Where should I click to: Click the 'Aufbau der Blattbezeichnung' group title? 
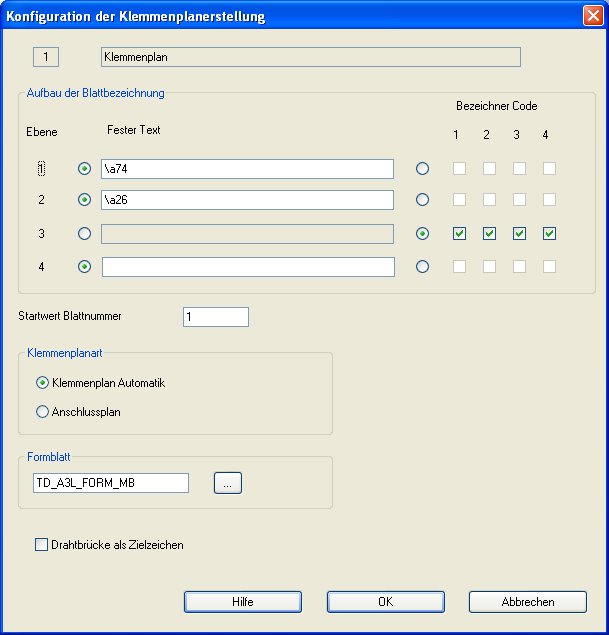96,93
